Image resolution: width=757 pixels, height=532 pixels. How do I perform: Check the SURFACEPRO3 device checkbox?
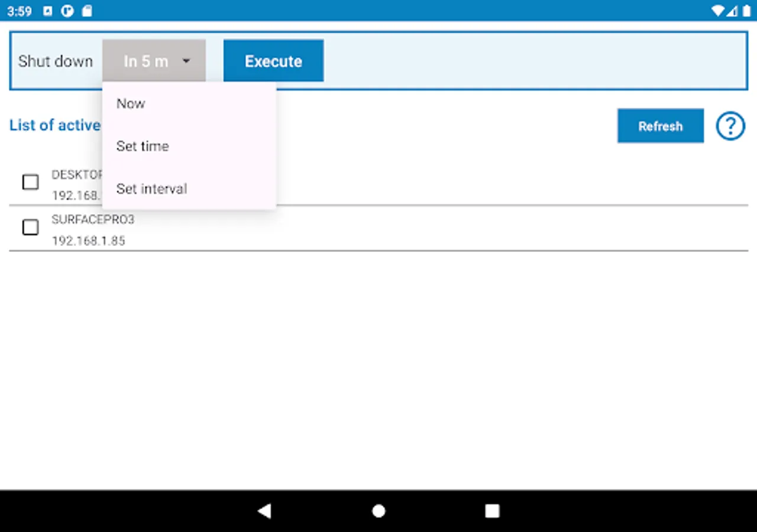30,227
